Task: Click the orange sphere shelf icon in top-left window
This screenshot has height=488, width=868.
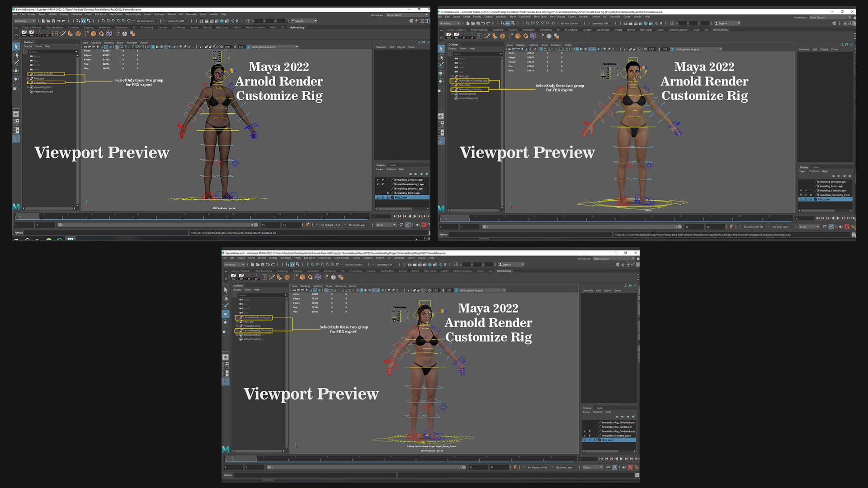Action: [78, 33]
